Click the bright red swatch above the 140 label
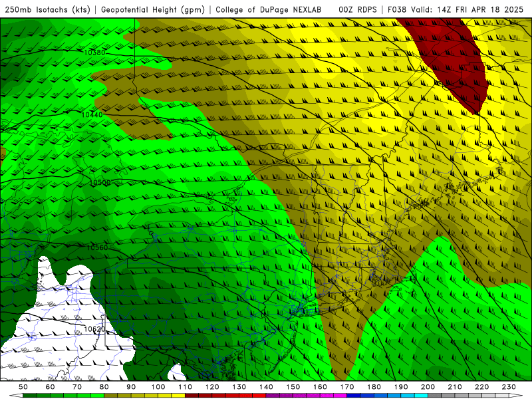Image resolution: width=532 pixels, height=399 pixels. pyautogui.click(x=259, y=396)
